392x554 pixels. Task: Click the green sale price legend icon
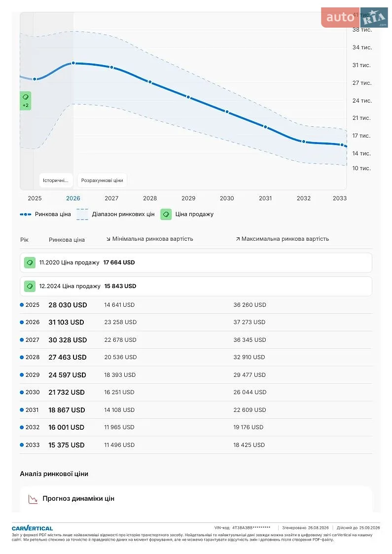tap(166, 214)
